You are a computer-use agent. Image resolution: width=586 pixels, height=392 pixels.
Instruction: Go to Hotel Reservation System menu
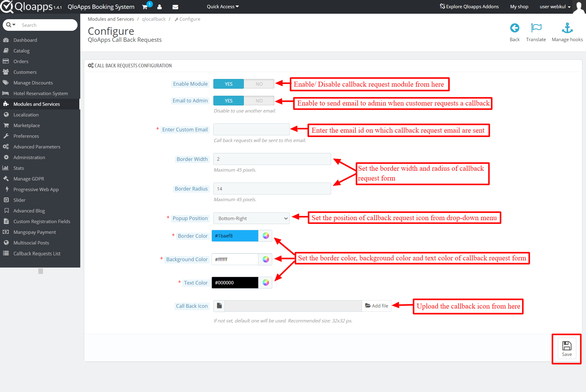click(x=40, y=93)
